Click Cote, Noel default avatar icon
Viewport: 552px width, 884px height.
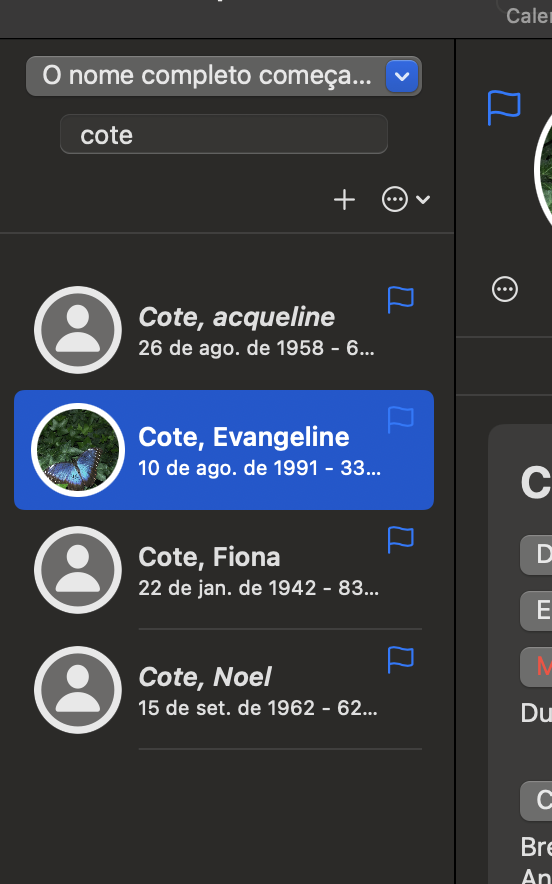pyautogui.click(x=78, y=690)
